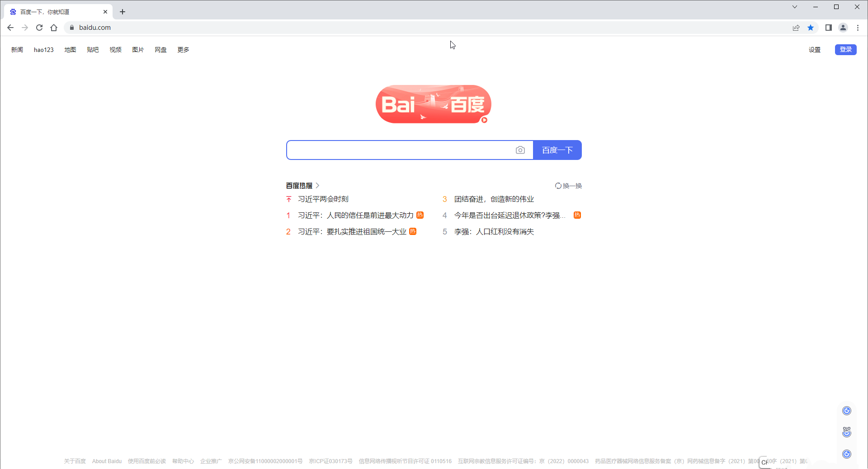Click the top floating round icon at right
Screen dimensions: 868x469
847,411
